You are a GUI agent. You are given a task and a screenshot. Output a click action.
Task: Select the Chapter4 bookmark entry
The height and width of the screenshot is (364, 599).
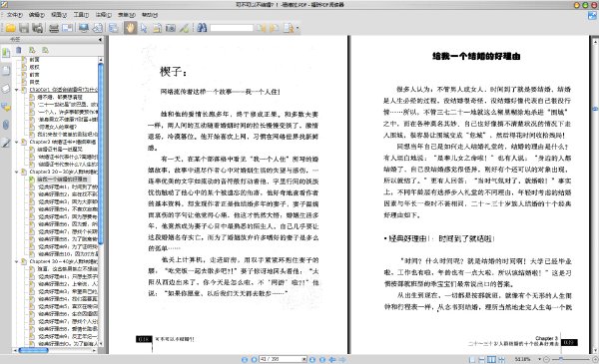coord(64,261)
